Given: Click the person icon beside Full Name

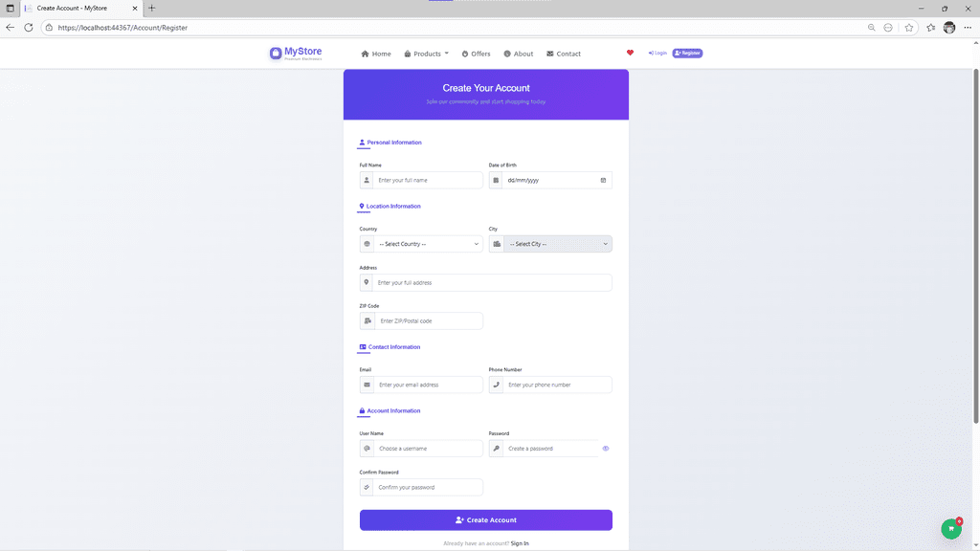Looking at the screenshot, I should coord(367,180).
